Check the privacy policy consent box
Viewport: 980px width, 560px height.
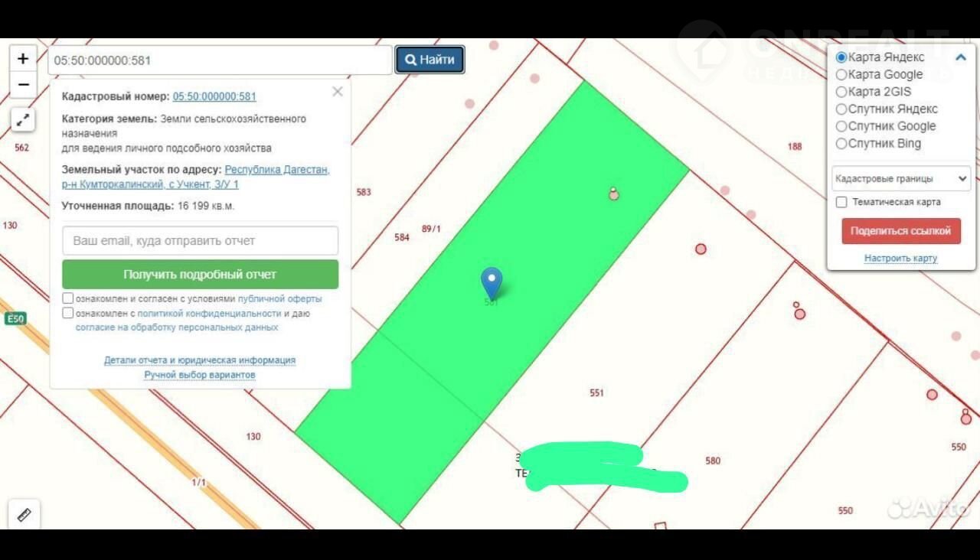pos(68,313)
